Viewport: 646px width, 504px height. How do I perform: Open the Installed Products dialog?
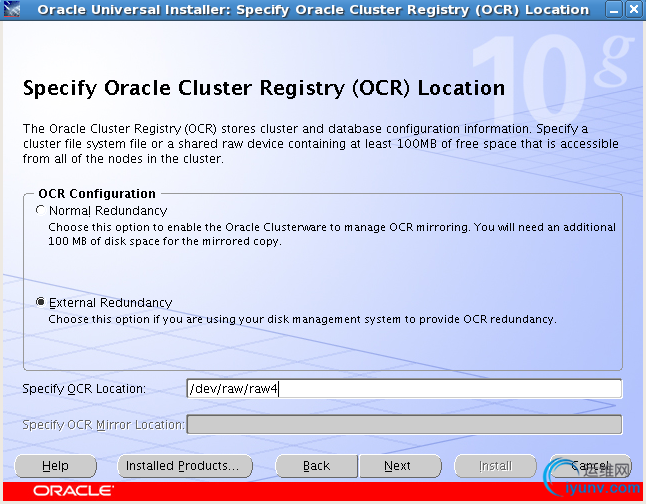[x=185, y=466]
